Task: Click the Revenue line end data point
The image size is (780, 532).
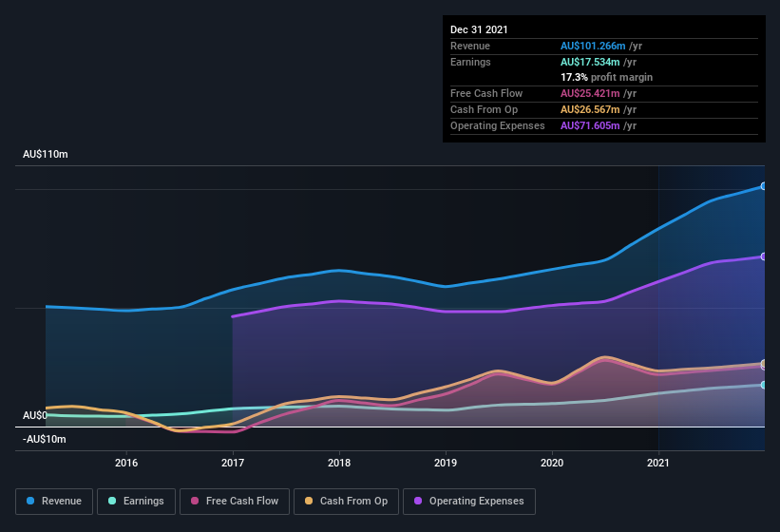Action: click(764, 186)
